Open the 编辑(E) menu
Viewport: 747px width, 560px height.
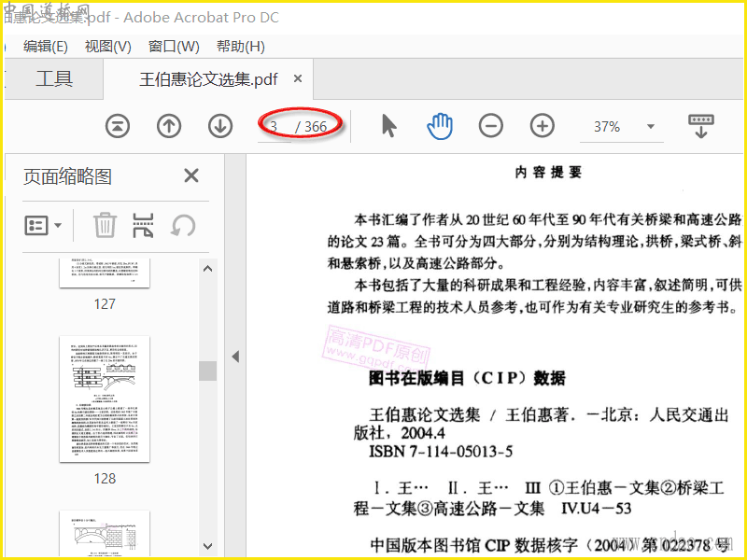tap(45, 46)
